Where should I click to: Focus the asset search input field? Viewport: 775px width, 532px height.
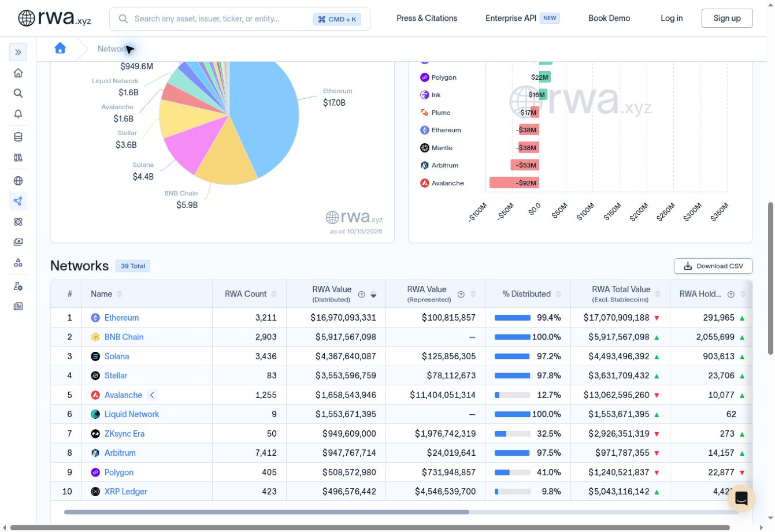(x=240, y=18)
